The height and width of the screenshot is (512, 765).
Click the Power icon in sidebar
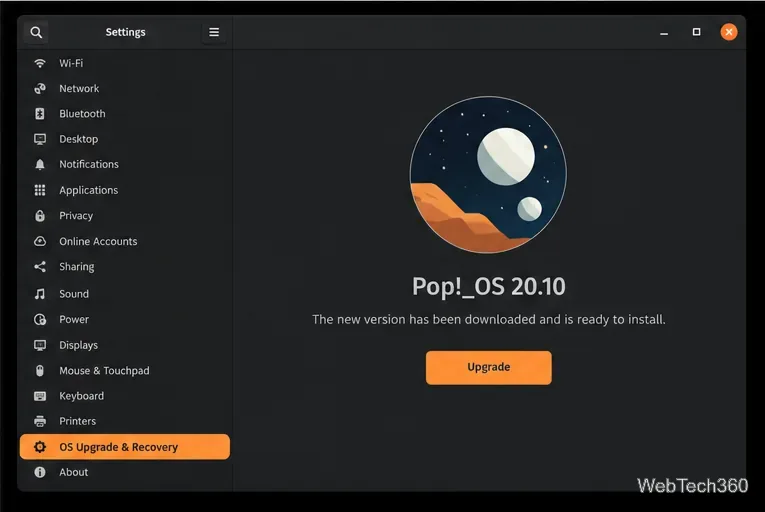coord(40,319)
